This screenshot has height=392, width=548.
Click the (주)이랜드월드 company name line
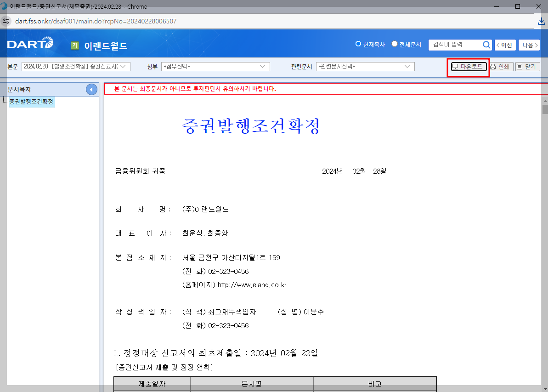(x=205, y=209)
